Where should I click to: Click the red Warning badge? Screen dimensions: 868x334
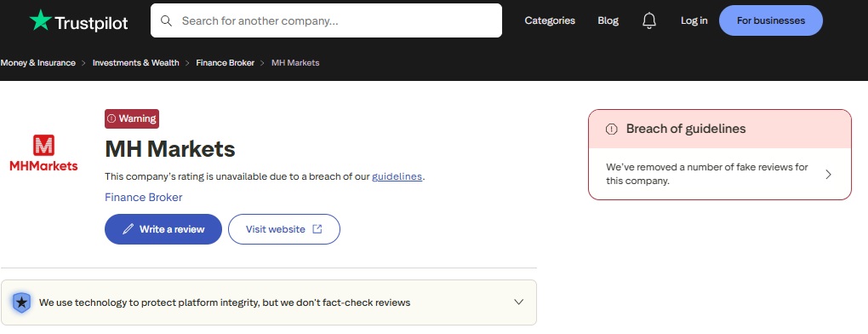(x=132, y=118)
